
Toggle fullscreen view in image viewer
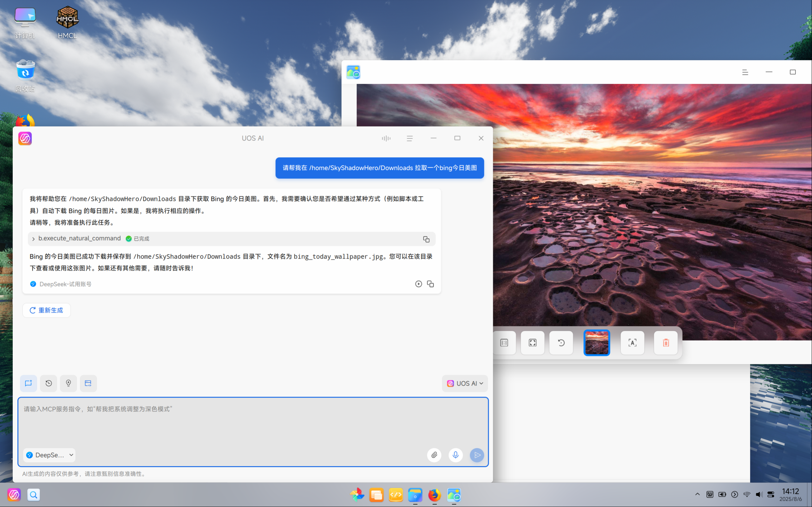point(533,343)
